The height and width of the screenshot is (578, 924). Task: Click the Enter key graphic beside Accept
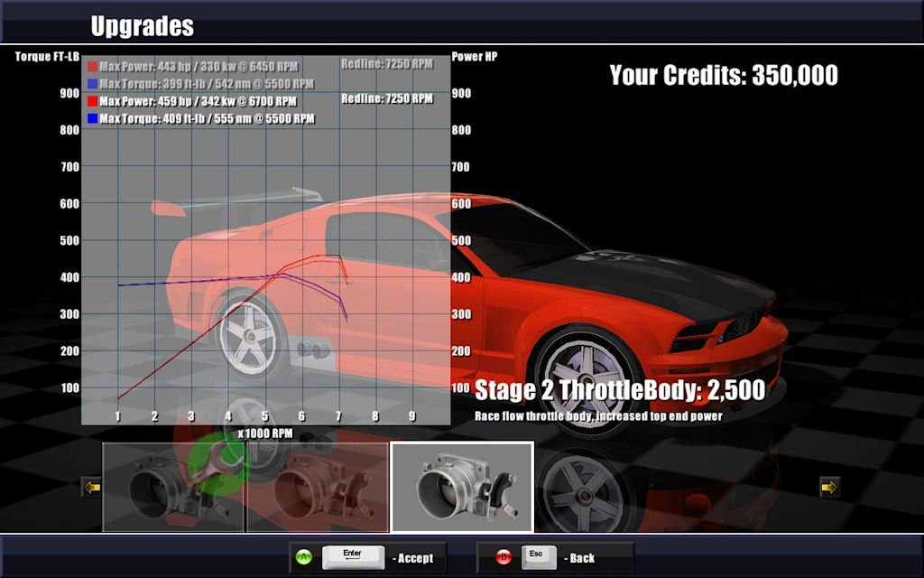352,556
